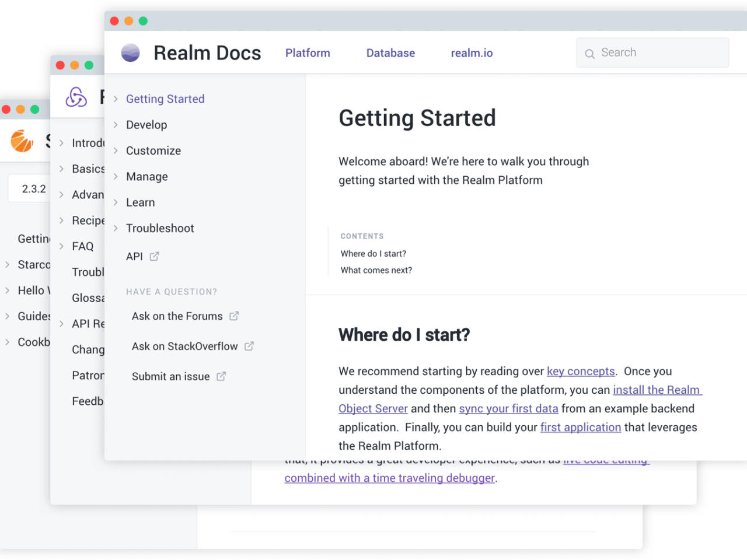
Task: Open the realm.io nav item
Action: coord(472,53)
